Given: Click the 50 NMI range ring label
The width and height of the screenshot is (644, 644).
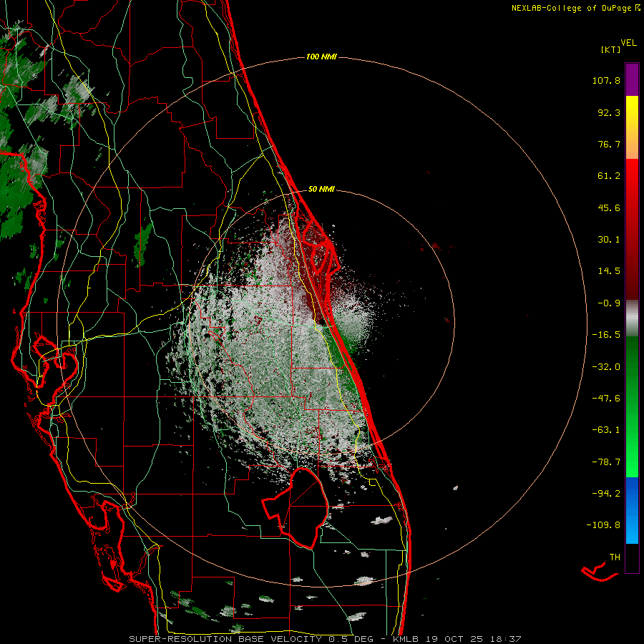Looking at the screenshot, I should point(321,190).
